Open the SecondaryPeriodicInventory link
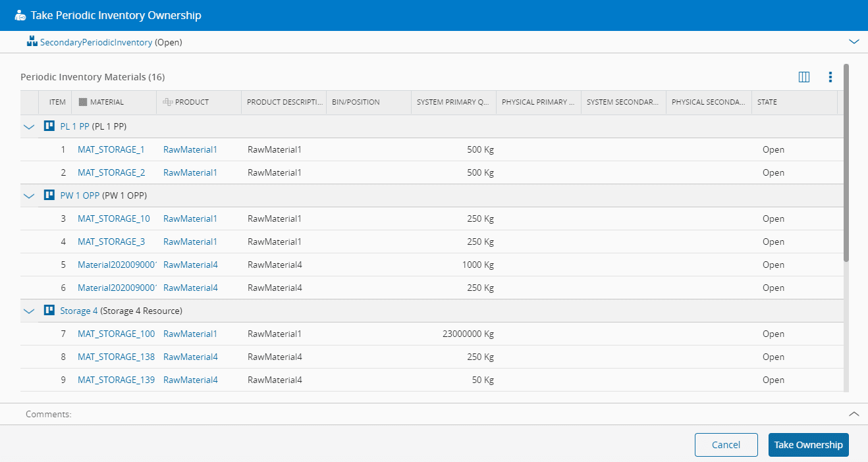The width and height of the screenshot is (868, 462). pyautogui.click(x=96, y=42)
